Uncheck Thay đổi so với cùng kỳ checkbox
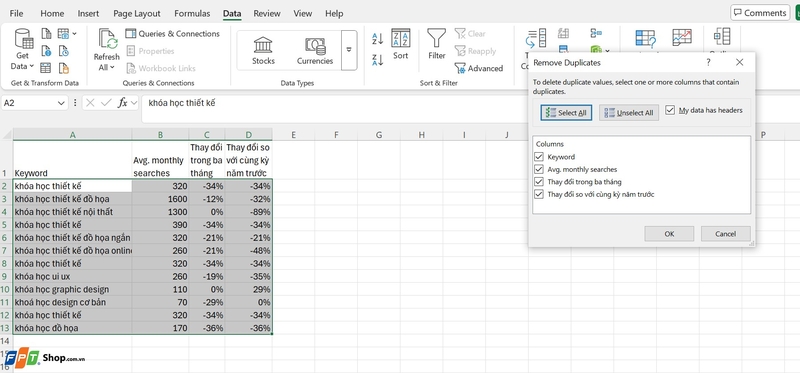Screen dimensions: 800x373 [x=539, y=194]
